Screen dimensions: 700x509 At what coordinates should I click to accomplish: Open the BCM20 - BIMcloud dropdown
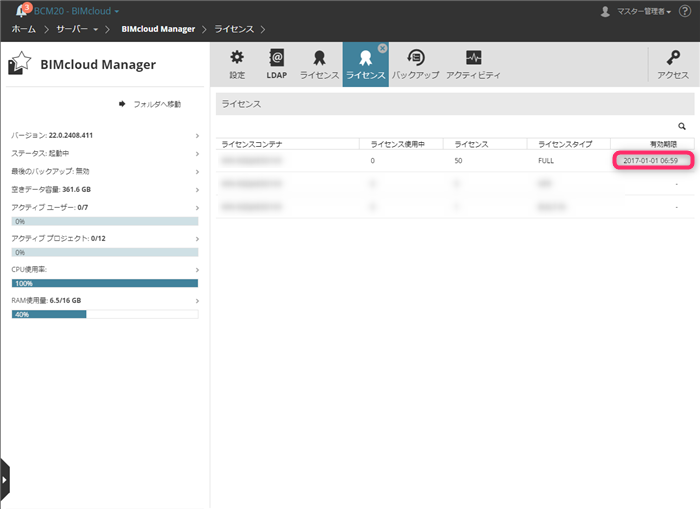pos(76,11)
